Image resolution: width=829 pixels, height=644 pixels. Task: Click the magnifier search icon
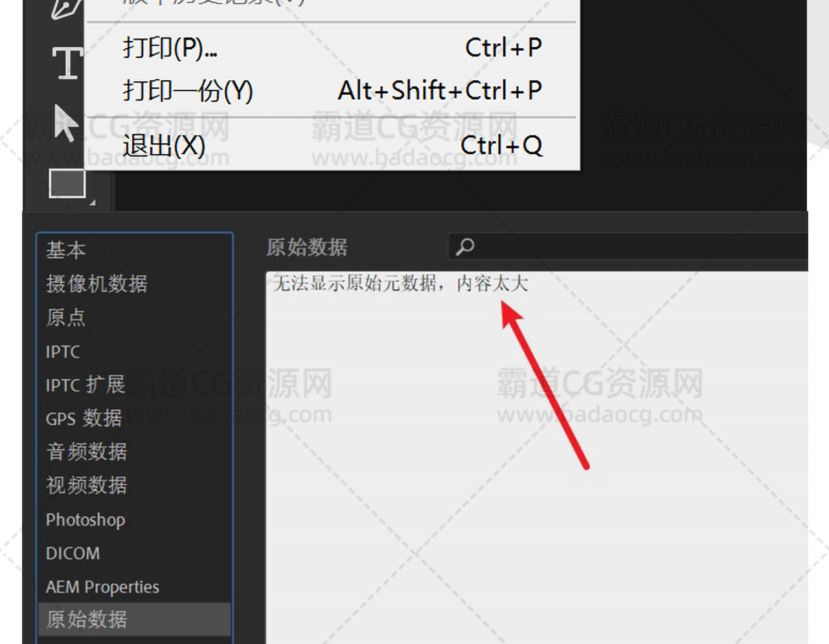tap(465, 247)
